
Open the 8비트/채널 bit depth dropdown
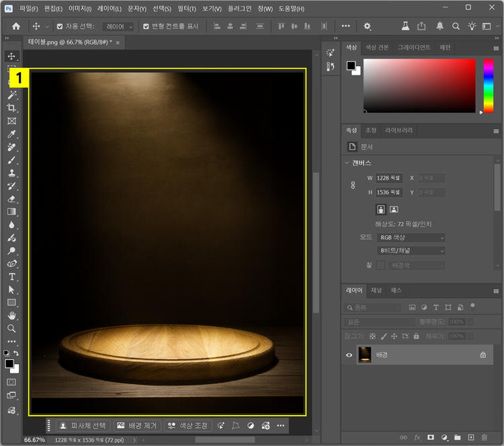click(x=411, y=250)
